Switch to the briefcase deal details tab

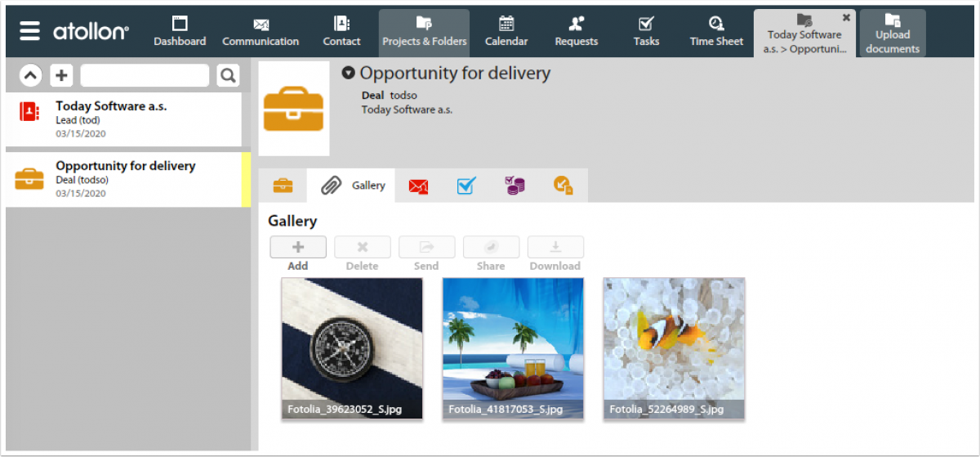pos(283,186)
